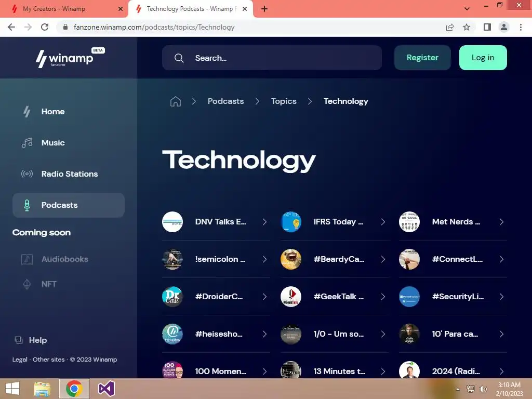Screen dimensions: 532x399
Task: Open Home in the sidebar
Action: tap(69, 112)
